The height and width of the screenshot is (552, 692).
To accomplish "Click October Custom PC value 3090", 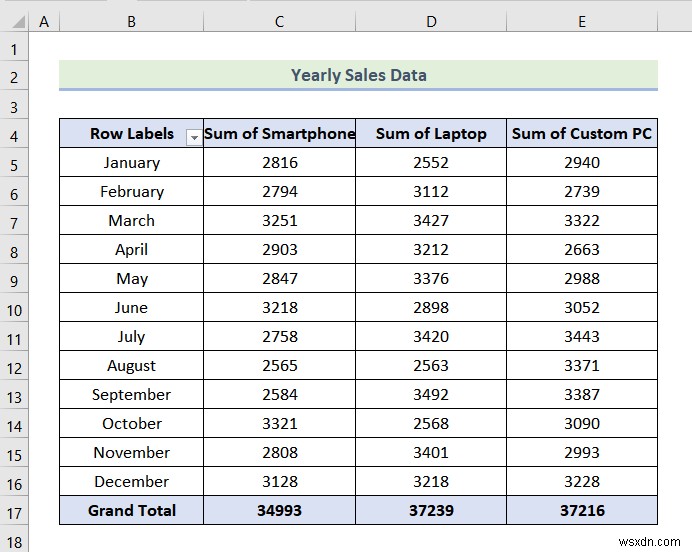I will click(x=582, y=423).
